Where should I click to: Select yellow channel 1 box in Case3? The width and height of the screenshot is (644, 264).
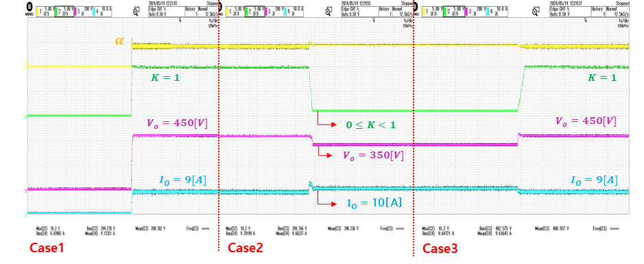(433, 12)
